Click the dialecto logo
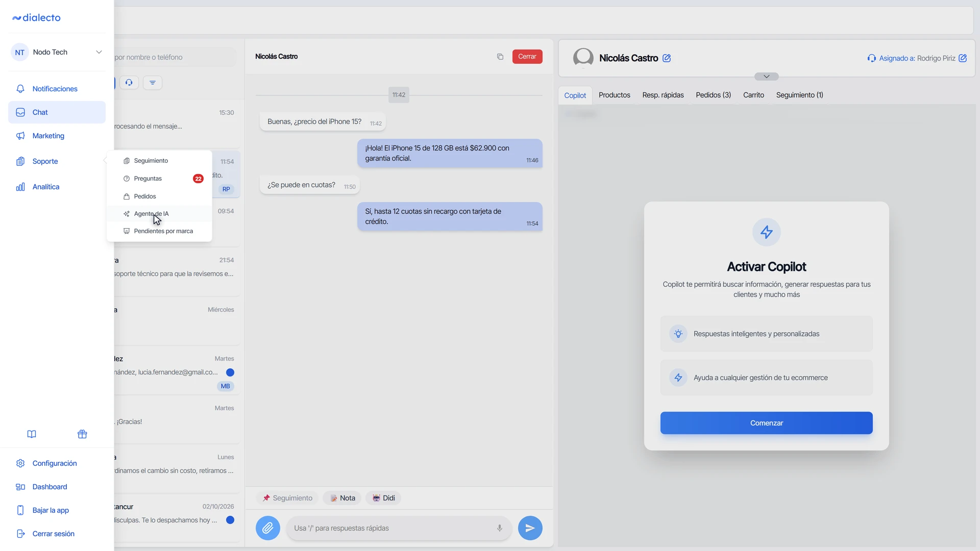The width and height of the screenshot is (980, 551). coord(36,18)
